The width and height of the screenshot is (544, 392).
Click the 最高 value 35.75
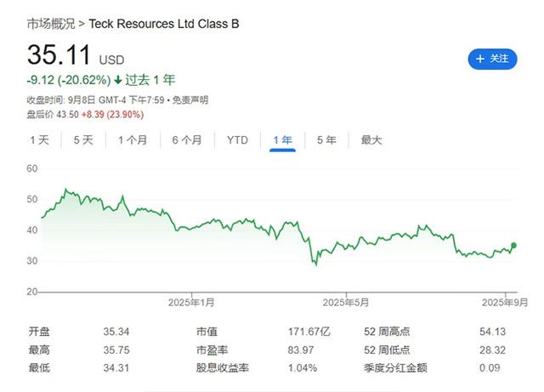pos(116,350)
